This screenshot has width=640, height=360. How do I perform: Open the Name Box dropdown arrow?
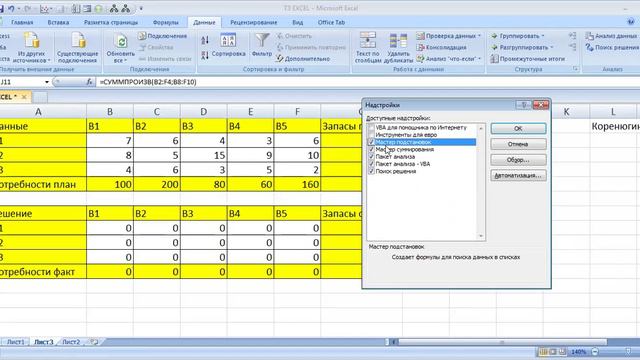(47, 82)
